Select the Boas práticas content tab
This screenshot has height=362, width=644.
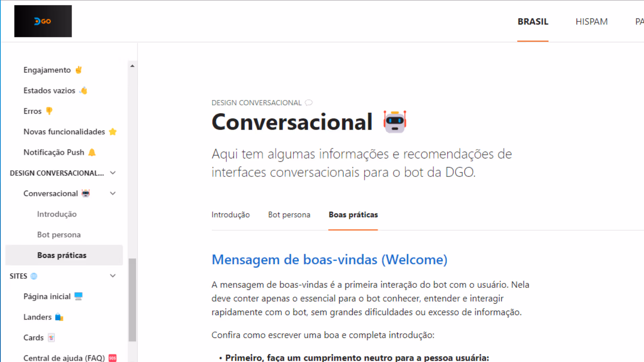coord(353,215)
